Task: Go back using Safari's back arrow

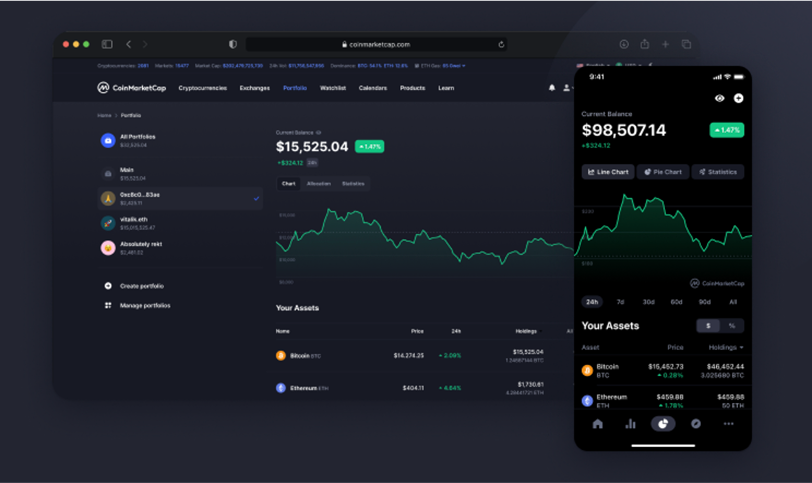Action: 128,45
